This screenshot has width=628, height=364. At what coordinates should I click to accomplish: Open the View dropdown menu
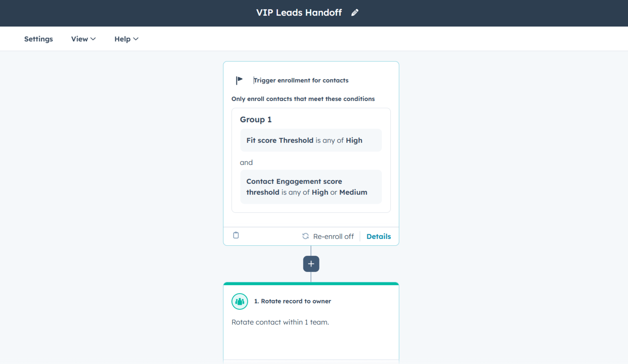coord(83,39)
